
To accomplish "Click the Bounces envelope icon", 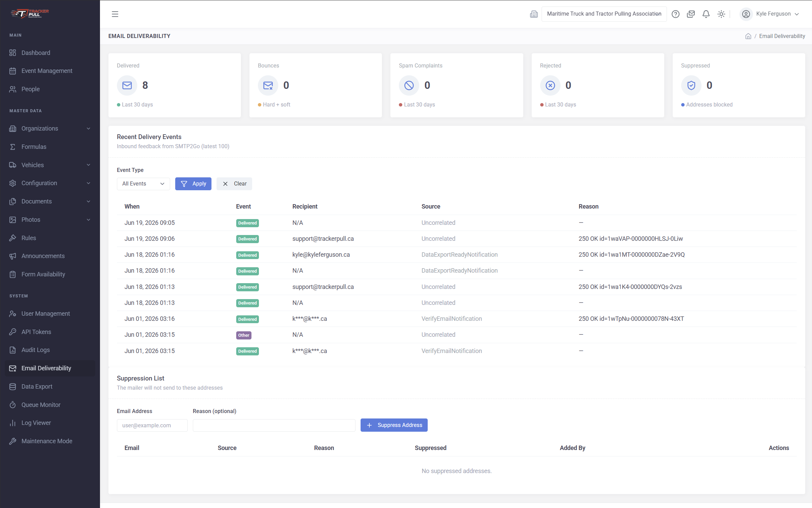I will coord(268,85).
